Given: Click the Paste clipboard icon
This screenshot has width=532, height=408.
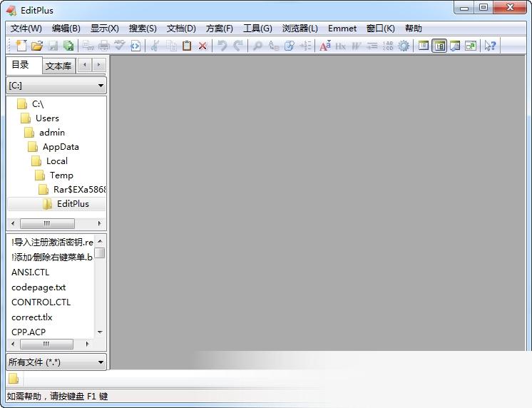Looking at the screenshot, I should click(187, 46).
